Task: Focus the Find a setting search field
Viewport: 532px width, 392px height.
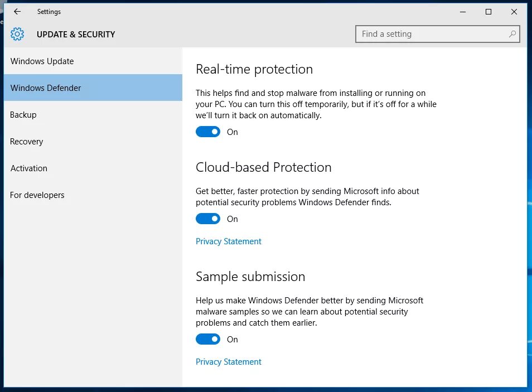Action: click(x=432, y=34)
